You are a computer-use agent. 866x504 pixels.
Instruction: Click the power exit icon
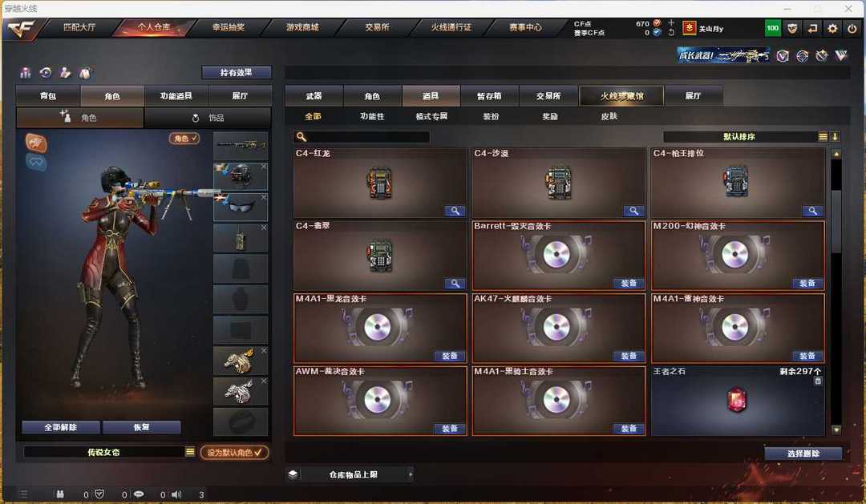click(852, 28)
